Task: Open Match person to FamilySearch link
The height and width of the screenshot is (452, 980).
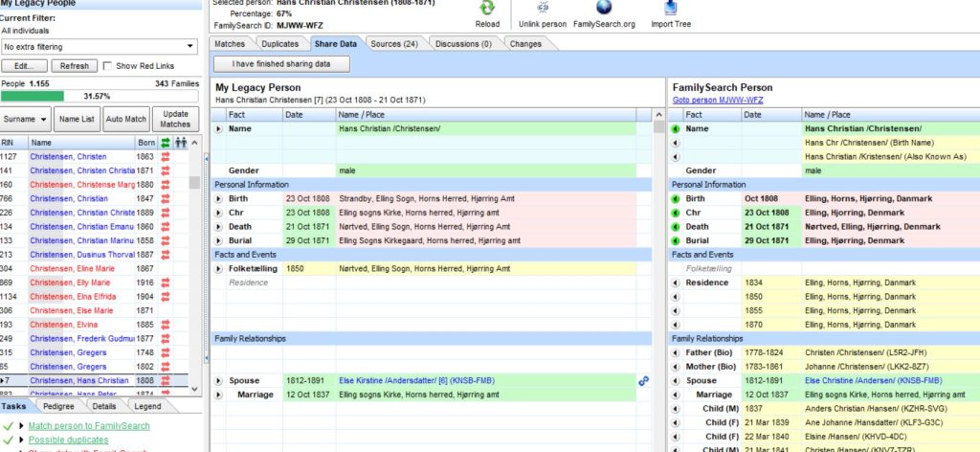Action: point(89,426)
